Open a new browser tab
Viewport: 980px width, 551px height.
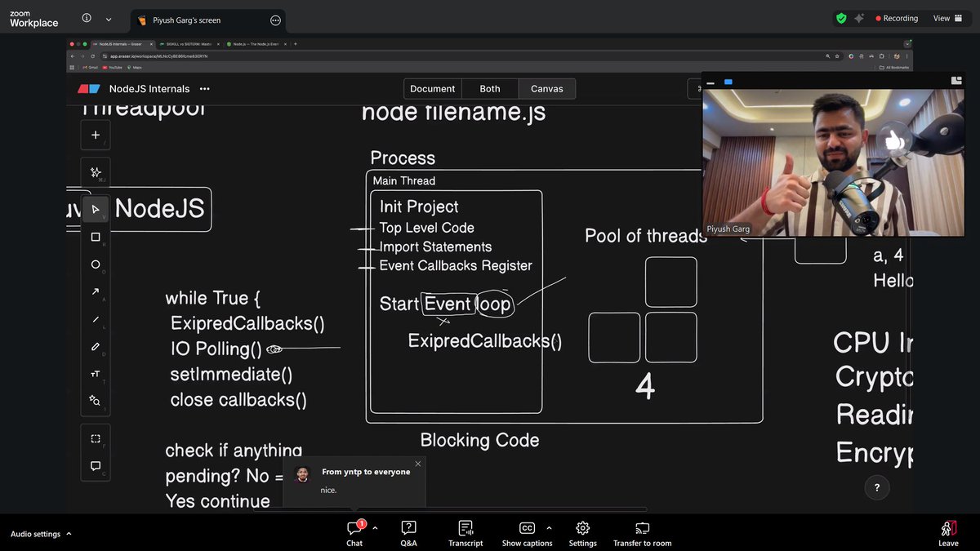(x=295, y=44)
